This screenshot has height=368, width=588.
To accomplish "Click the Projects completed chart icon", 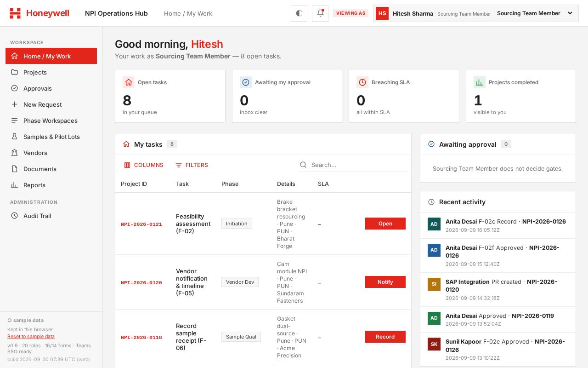I will [480, 82].
